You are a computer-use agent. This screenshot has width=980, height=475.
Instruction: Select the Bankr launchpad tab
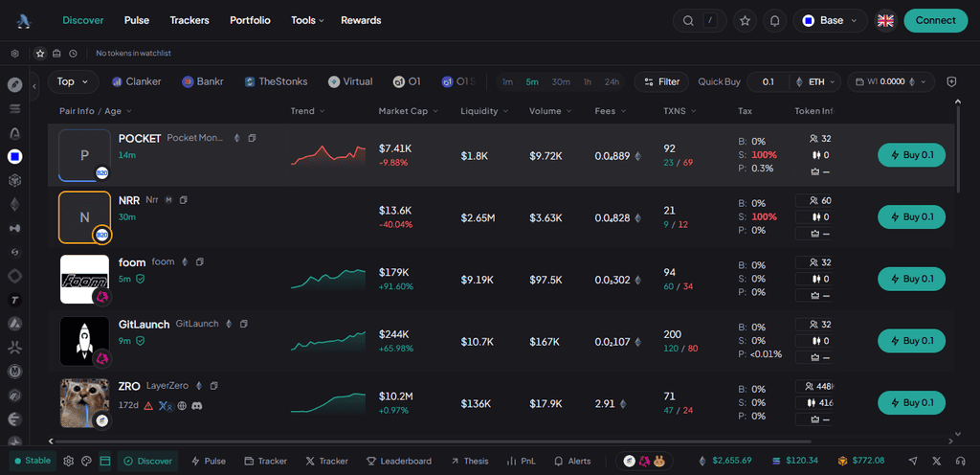coord(203,81)
